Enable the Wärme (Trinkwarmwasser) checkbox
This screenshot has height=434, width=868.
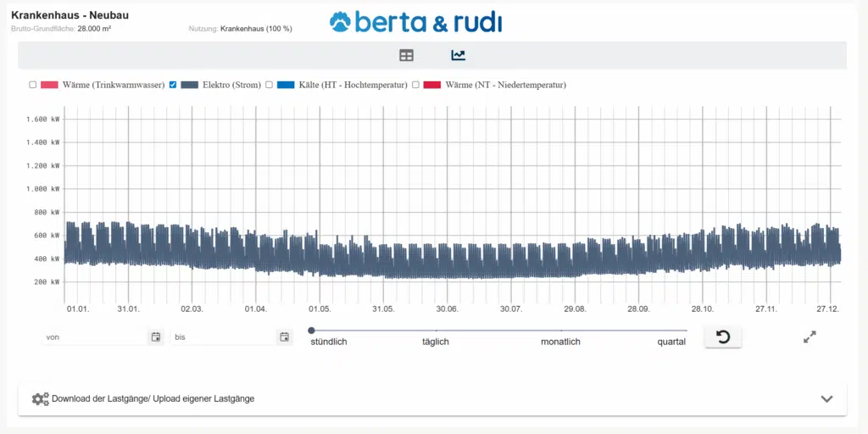coord(33,85)
